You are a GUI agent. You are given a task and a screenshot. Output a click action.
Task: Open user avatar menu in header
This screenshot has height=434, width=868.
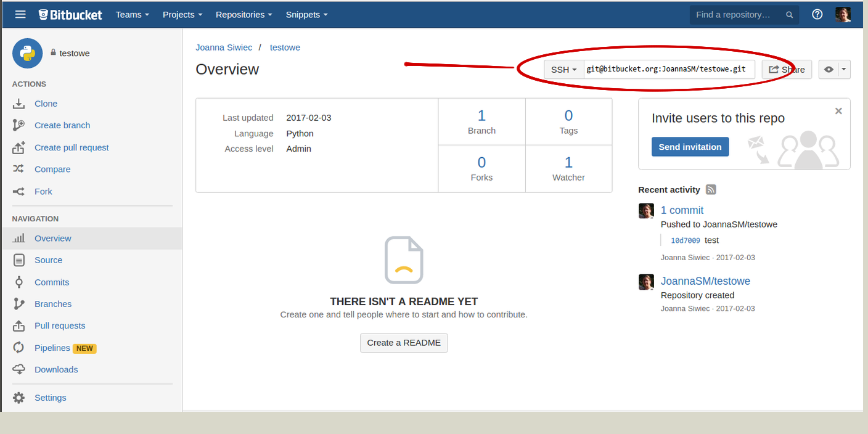tap(843, 14)
